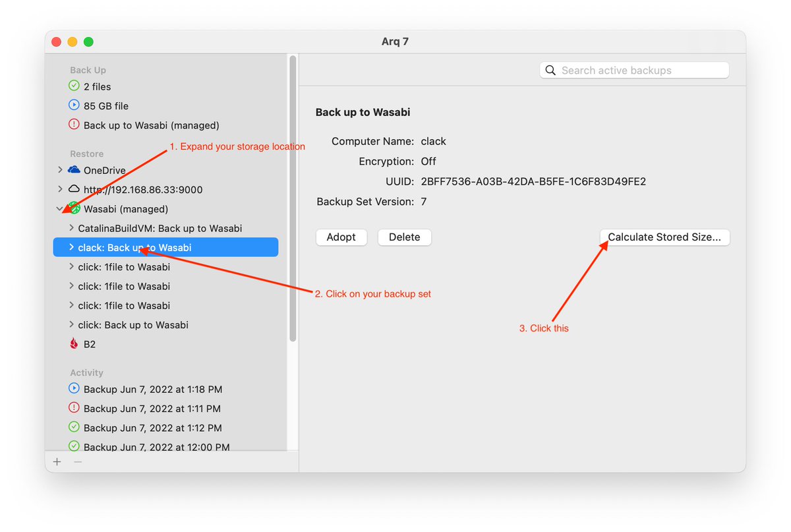Viewport: 791px width, 532px height.
Task: Click the check icon beside Backup Jun 7 1:12 PM
Action: [74, 427]
